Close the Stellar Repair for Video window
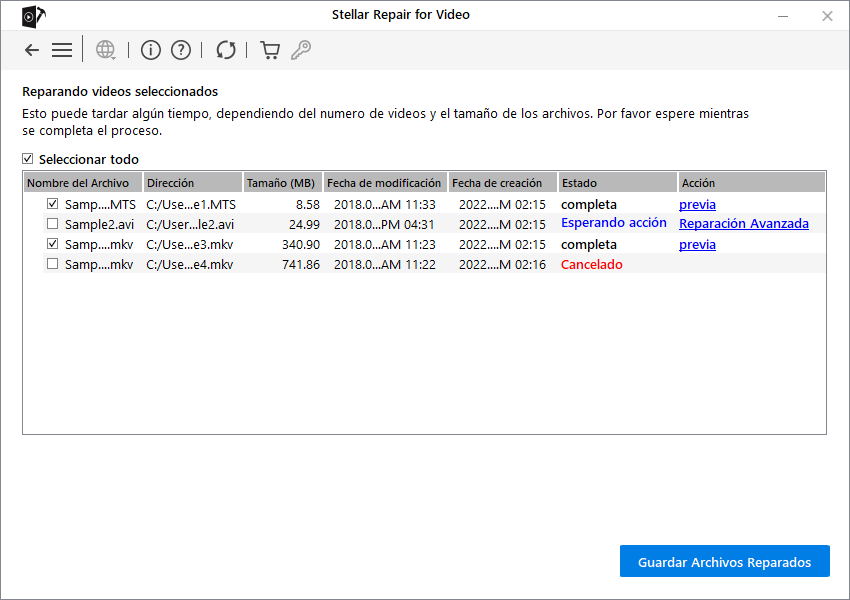 tap(827, 16)
